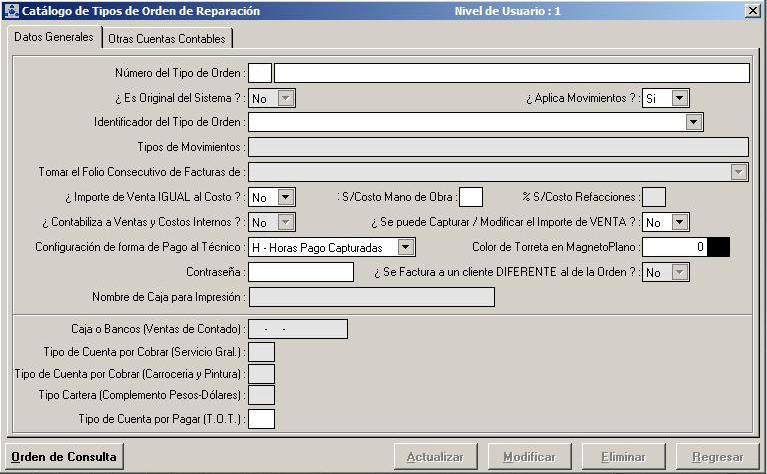Screen dimensions: 767x474
Task: Open Configuración de forma de Pago al Técnico dropdown
Action: tap(406, 247)
